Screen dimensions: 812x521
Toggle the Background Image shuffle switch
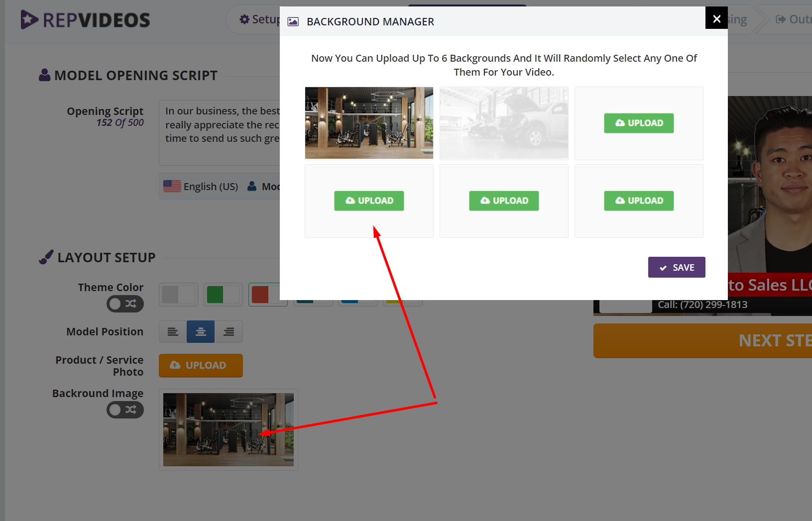pos(125,410)
